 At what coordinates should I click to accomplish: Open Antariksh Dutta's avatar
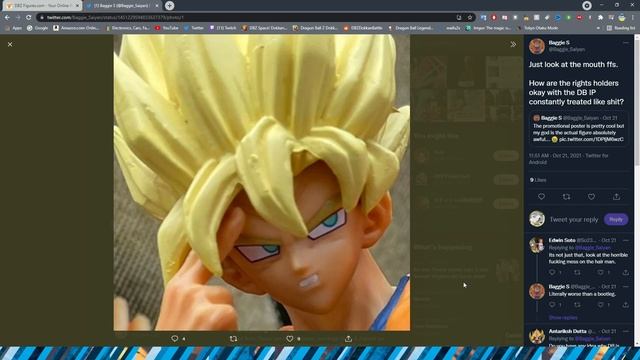pyautogui.click(x=537, y=336)
